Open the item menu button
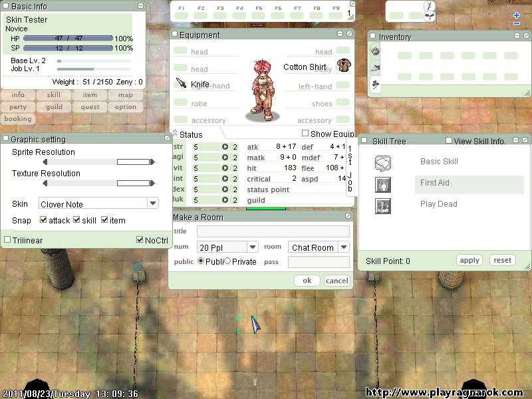Screen dimensions: 532x399 point(90,95)
